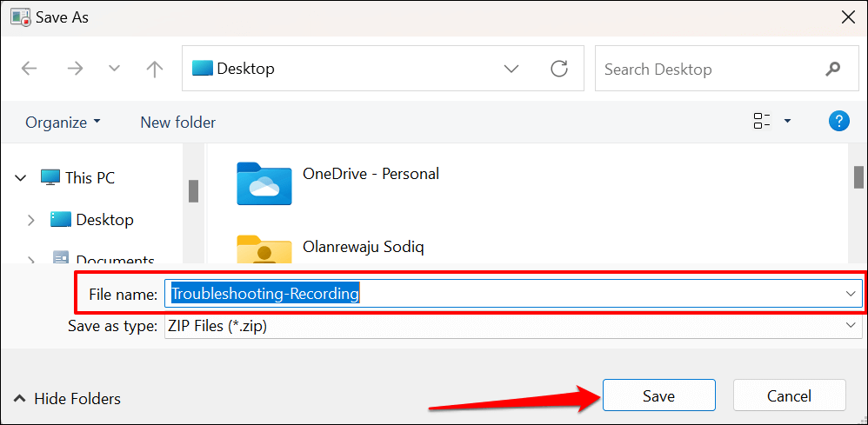Expand the address bar path dropdown
Viewport: 868px width, 425px height.
[x=511, y=70]
